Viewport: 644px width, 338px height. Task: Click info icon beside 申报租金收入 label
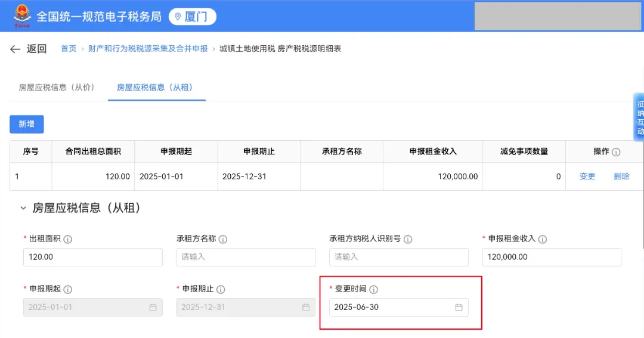[543, 239]
